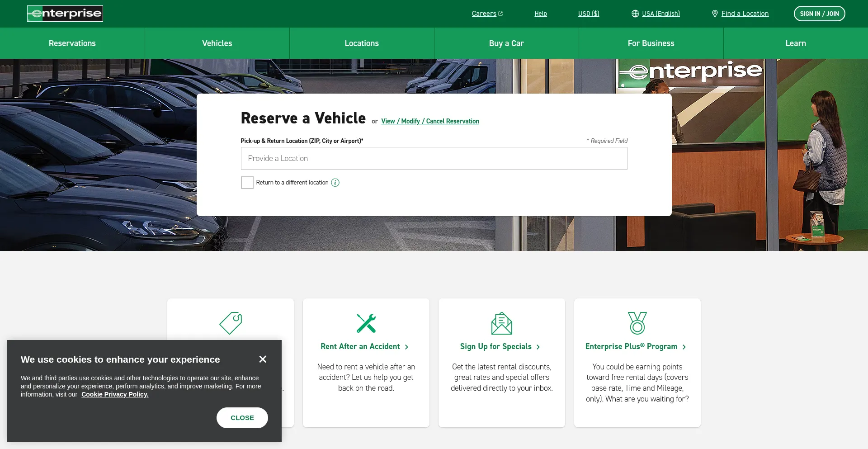The image size is (868, 449).
Task: Open the USA (English) language selector
Action: pyautogui.click(x=660, y=14)
